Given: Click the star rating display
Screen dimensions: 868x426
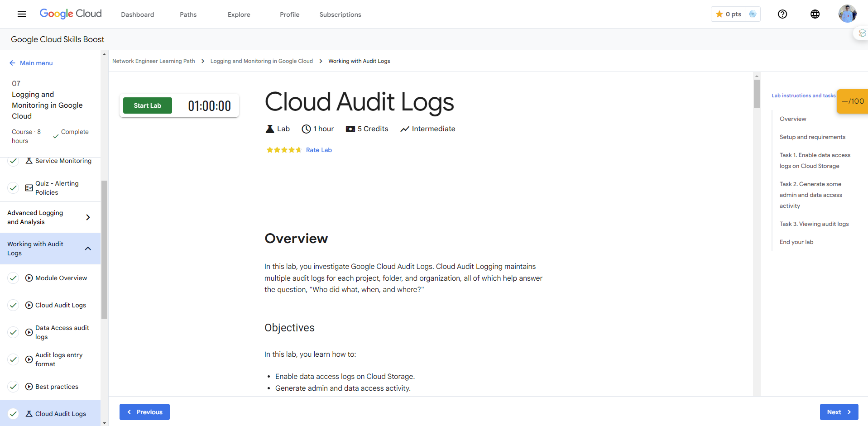Looking at the screenshot, I should tap(283, 150).
